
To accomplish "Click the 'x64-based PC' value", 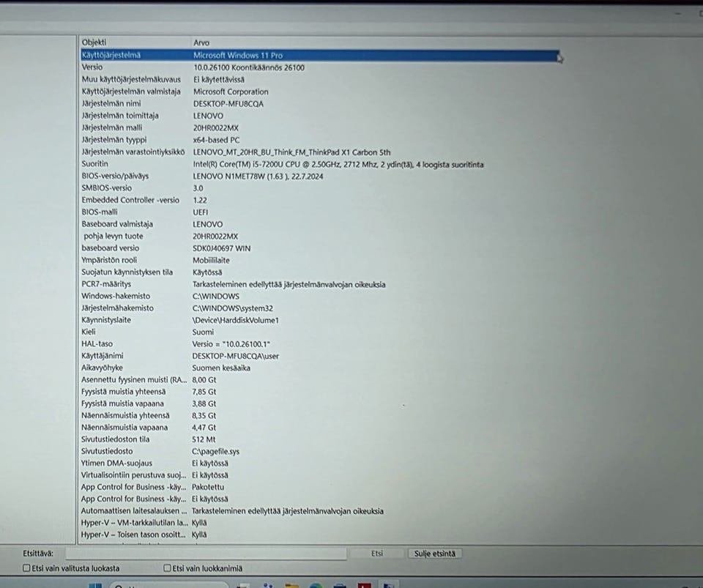I will point(217,141).
